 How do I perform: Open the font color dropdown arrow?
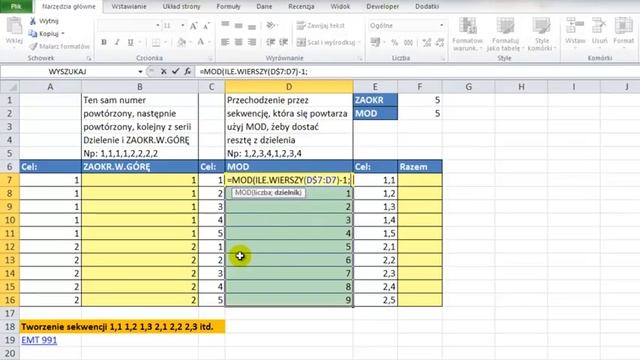[x=209, y=42]
